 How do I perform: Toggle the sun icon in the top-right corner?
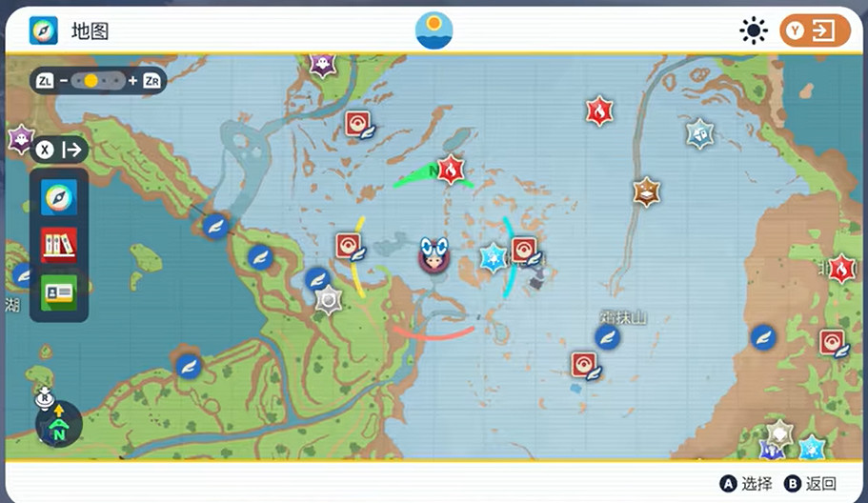click(x=754, y=30)
